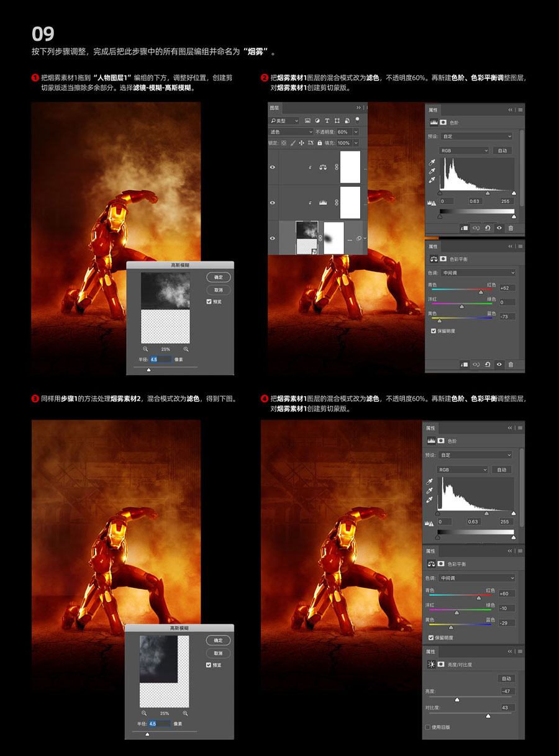
Task: Click the trash icon in the 色阶 properties panel
Action: pyautogui.click(x=511, y=228)
